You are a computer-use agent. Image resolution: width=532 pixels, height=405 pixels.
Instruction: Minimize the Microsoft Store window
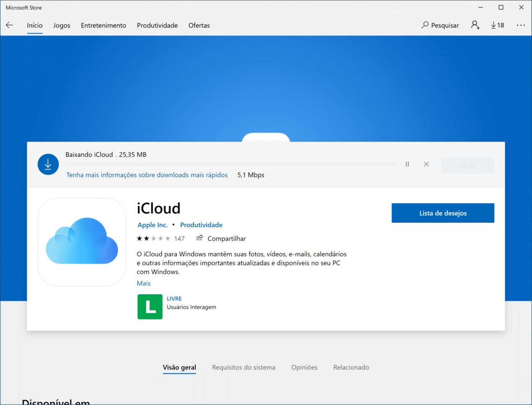pos(480,8)
